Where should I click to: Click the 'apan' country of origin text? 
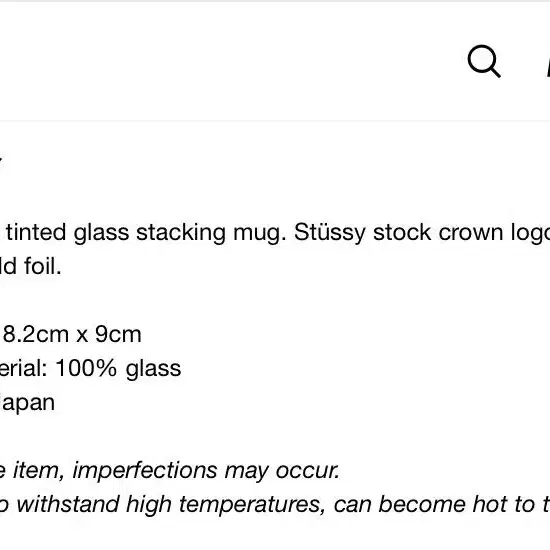[x=28, y=403]
